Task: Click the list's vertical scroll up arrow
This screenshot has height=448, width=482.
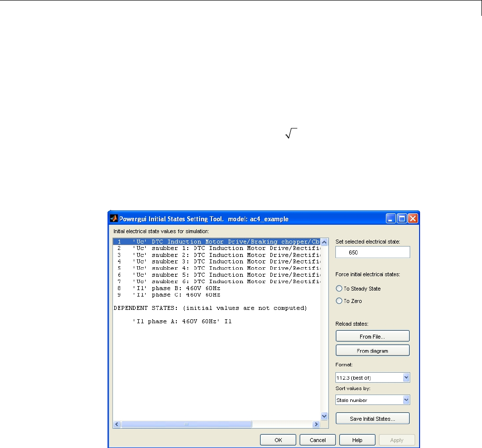Action: click(x=324, y=242)
